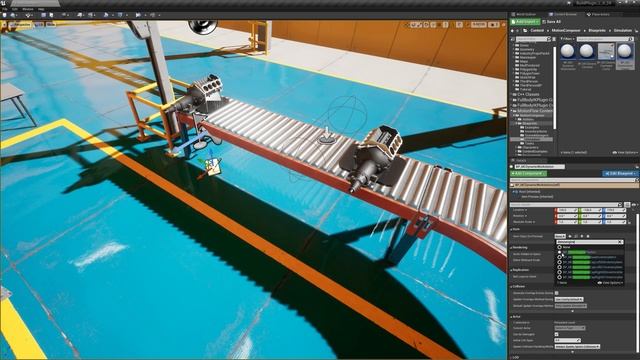Open Spawn Collision Handling Method dropdown
Image resolution: width=640 pixels, height=360 pixels.
(577, 347)
